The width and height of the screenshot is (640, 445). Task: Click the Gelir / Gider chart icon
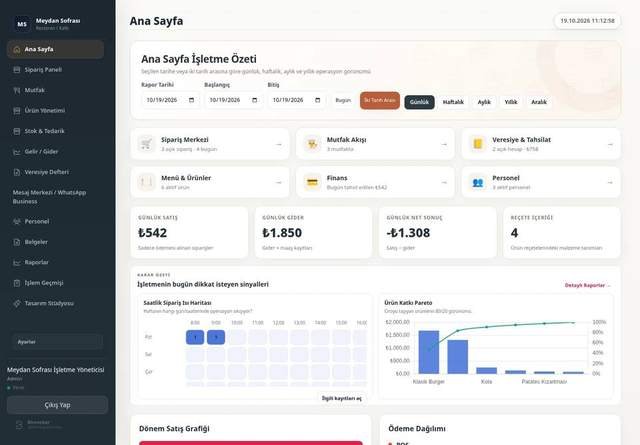pyautogui.click(x=17, y=152)
